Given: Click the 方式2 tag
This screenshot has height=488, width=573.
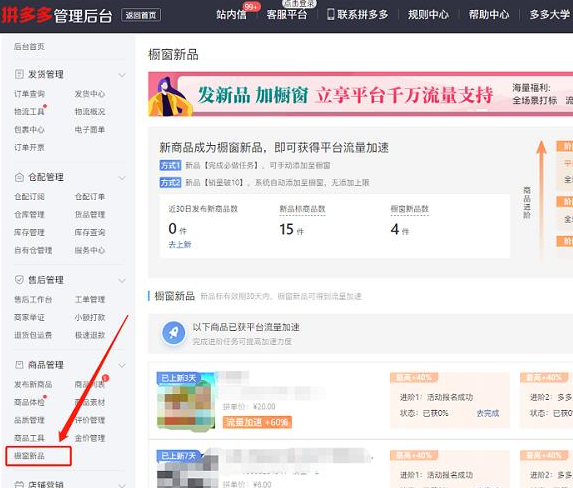Looking at the screenshot, I should pyautogui.click(x=170, y=182).
